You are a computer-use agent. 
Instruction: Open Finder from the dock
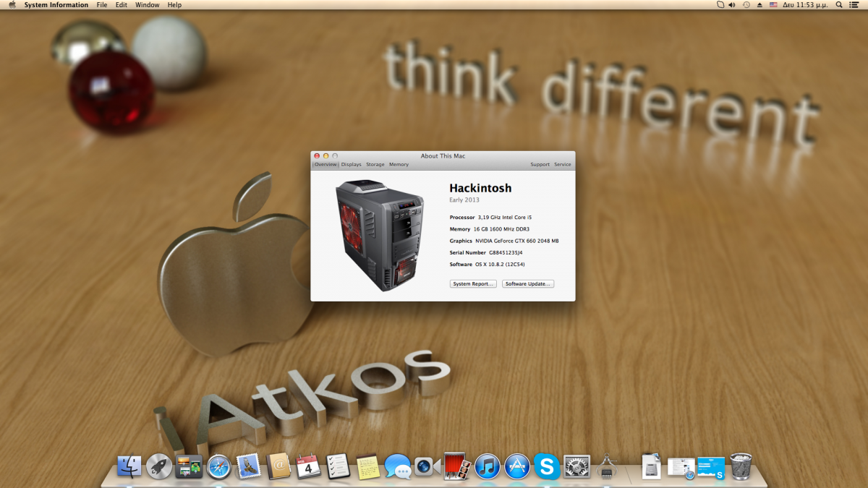pos(129,466)
